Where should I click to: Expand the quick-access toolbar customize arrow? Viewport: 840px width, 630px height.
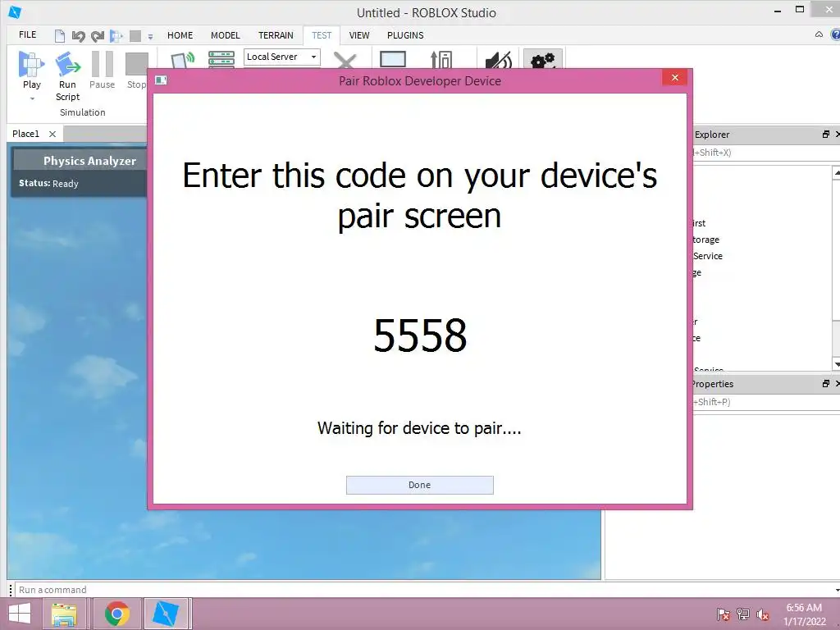coord(151,37)
